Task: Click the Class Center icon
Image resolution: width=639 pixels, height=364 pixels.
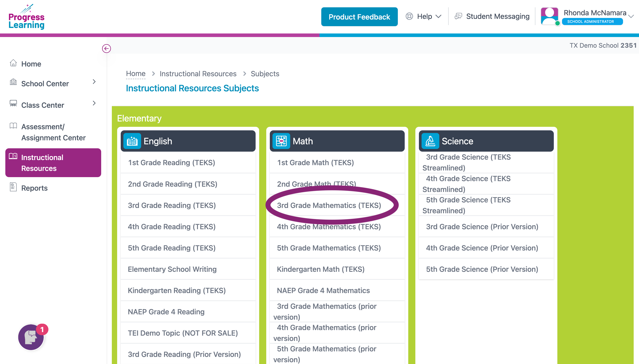Action: click(x=13, y=104)
